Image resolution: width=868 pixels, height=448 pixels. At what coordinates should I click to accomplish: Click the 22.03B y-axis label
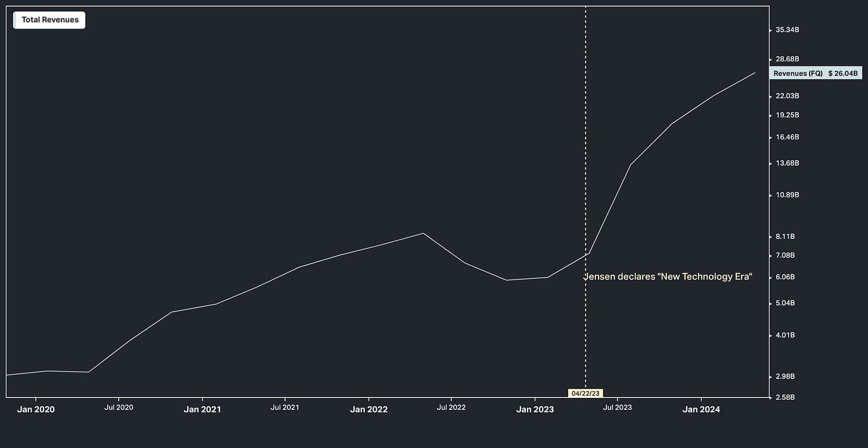click(788, 96)
